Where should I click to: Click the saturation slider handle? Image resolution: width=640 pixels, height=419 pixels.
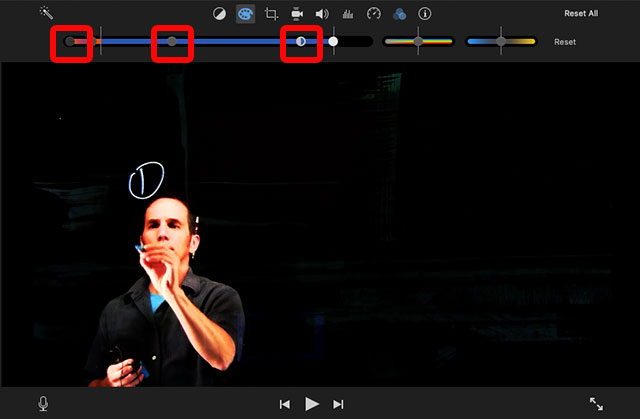418,42
